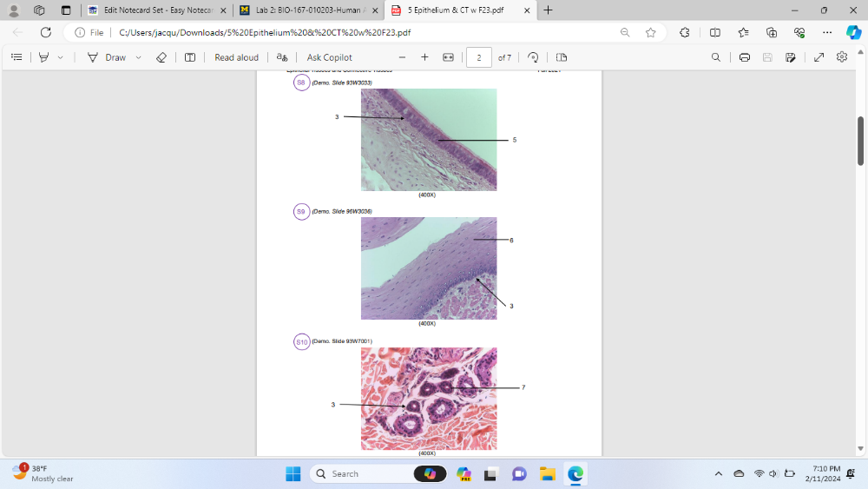Toggle the page view layout button
The width and height of the screenshot is (868, 489).
pos(561,57)
